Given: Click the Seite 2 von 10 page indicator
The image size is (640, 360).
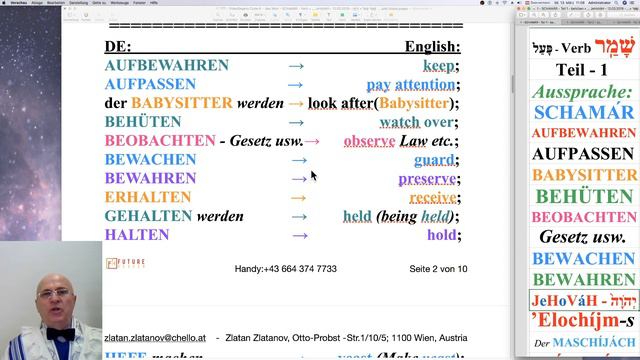Looking at the screenshot, I should (x=438, y=269).
